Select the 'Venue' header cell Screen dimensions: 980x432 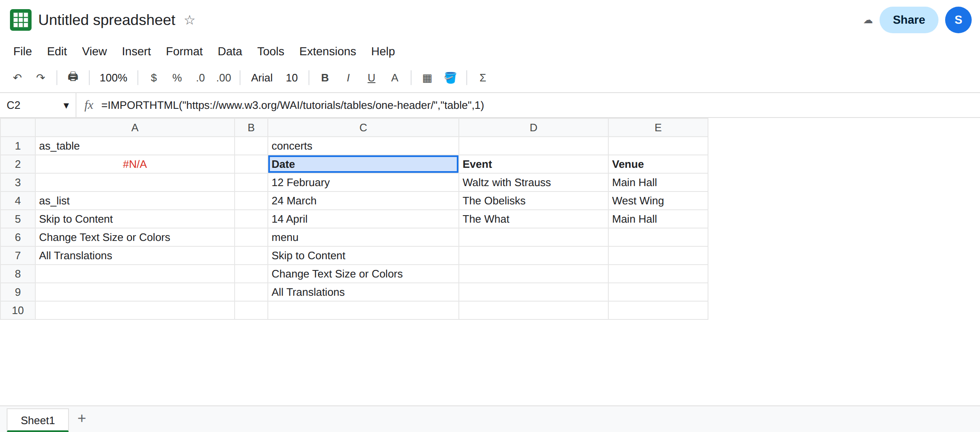click(x=658, y=164)
